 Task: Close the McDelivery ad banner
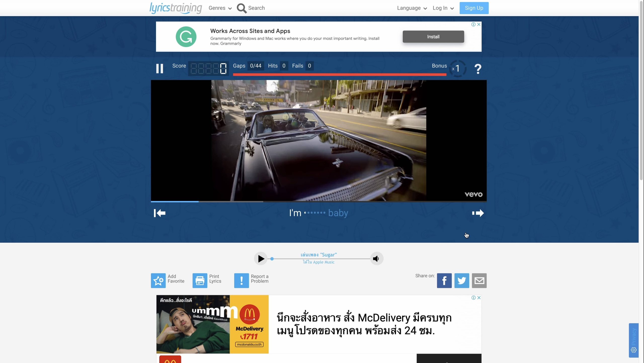(x=479, y=298)
